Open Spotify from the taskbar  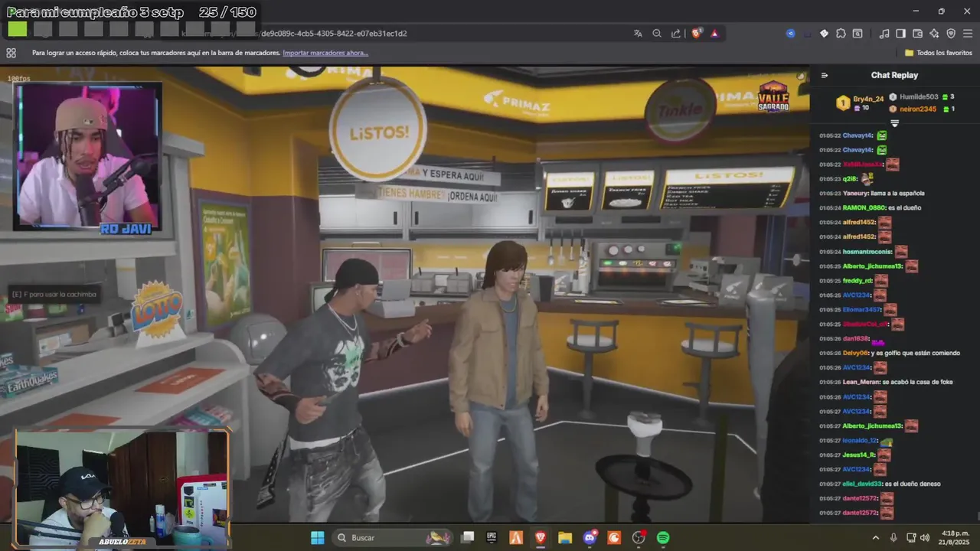click(x=663, y=538)
